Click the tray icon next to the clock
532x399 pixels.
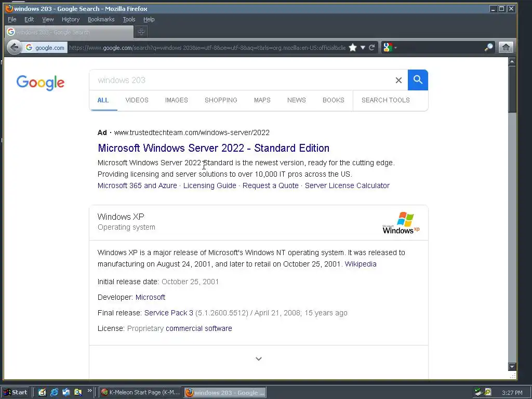click(488, 392)
